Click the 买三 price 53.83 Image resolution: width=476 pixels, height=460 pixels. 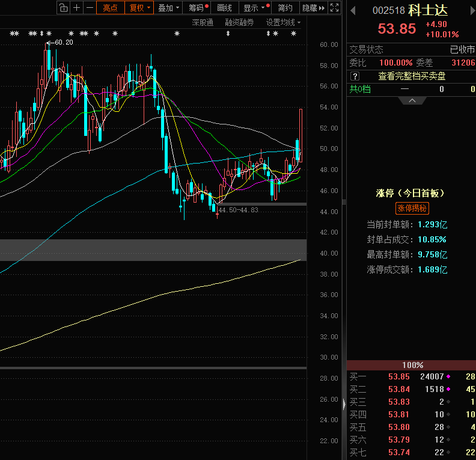pos(399,402)
